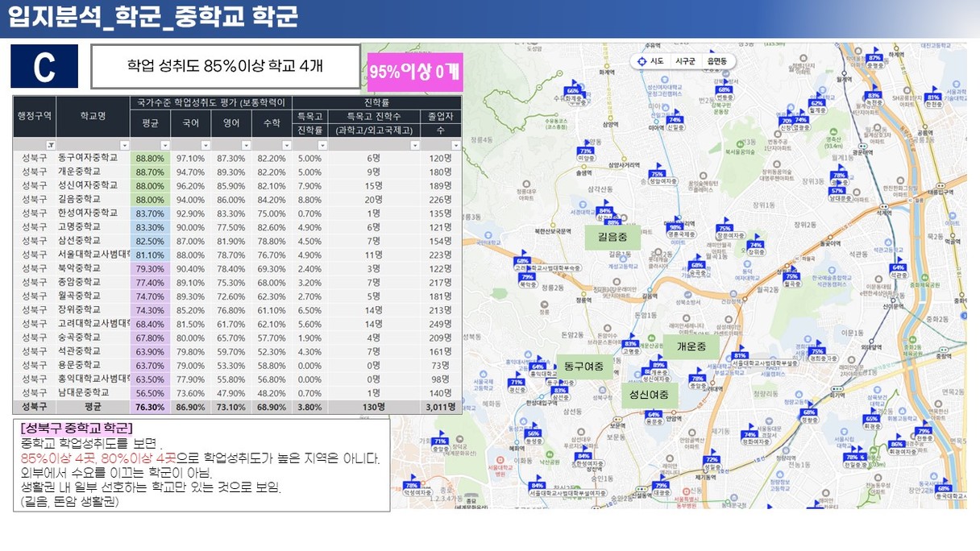The image size is (980, 551).
Task: Click the 북악중학교 school name cell
Action: (93, 267)
